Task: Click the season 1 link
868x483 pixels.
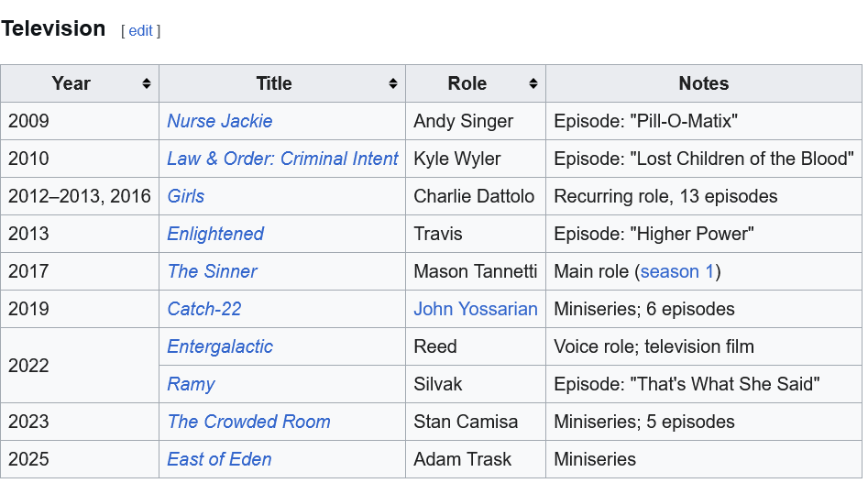Action: click(677, 271)
